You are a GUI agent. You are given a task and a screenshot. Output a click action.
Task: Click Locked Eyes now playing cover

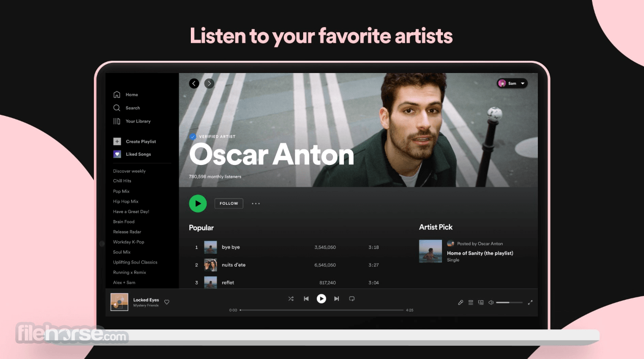click(119, 302)
